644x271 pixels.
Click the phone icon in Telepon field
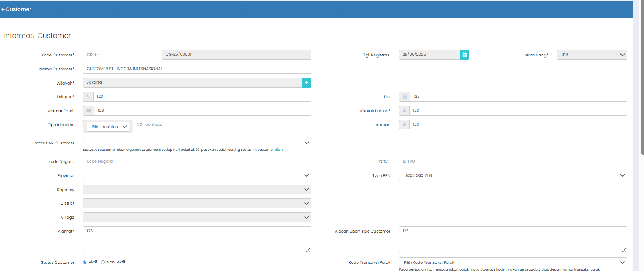pos(88,97)
